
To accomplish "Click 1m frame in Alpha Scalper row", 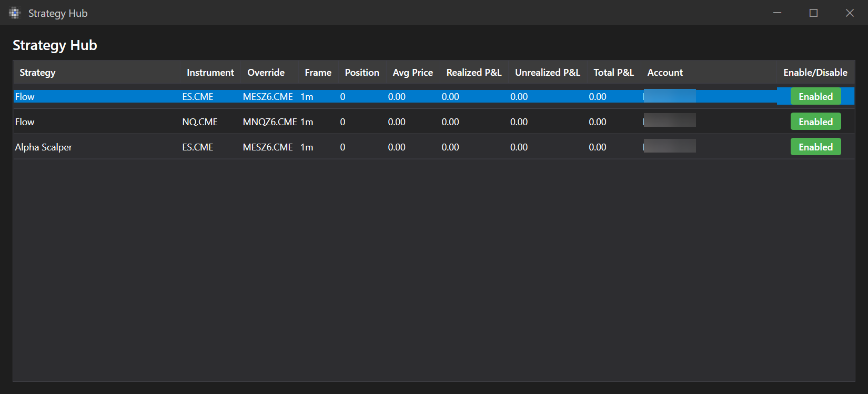I will tap(307, 147).
